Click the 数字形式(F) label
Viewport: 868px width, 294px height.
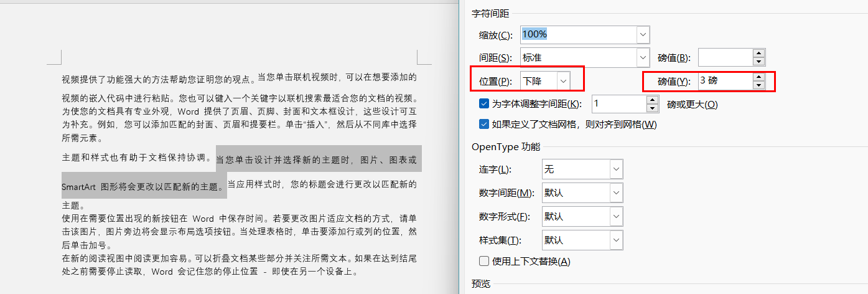(505, 217)
